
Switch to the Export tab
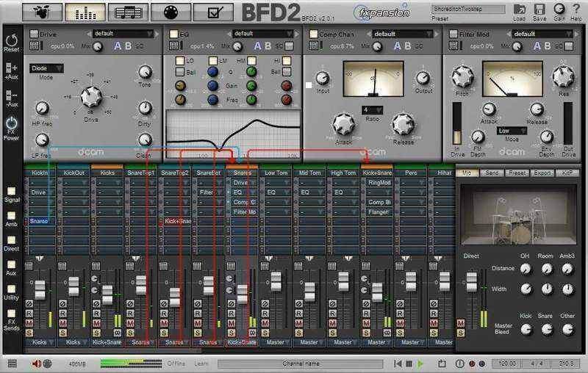pos(542,173)
